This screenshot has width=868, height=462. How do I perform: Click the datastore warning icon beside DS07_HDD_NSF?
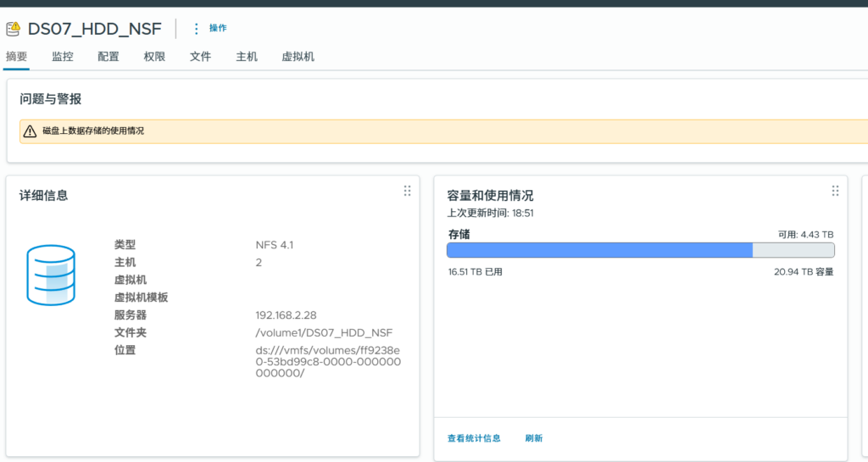click(x=13, y=29)
